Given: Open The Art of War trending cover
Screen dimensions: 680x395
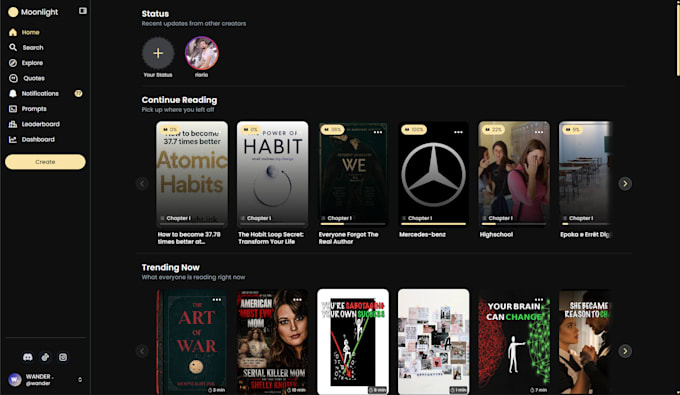Looking at the screenshot, I should tap(192, 342).
